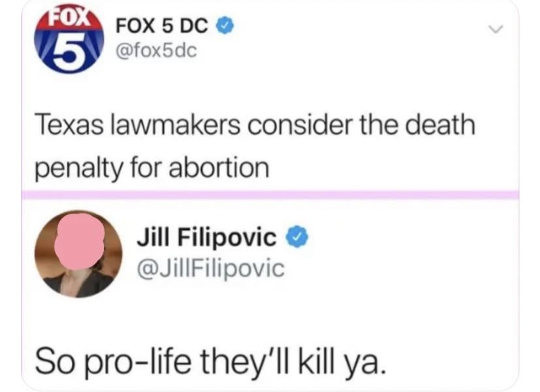Open the FOX 5 DC display name

[162, 26]
